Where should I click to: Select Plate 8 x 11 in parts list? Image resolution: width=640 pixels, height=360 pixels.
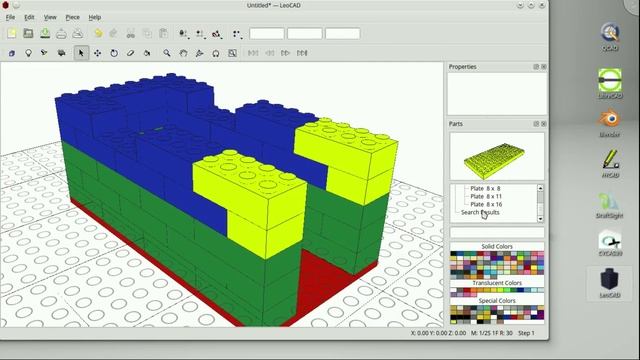point(486,196)
